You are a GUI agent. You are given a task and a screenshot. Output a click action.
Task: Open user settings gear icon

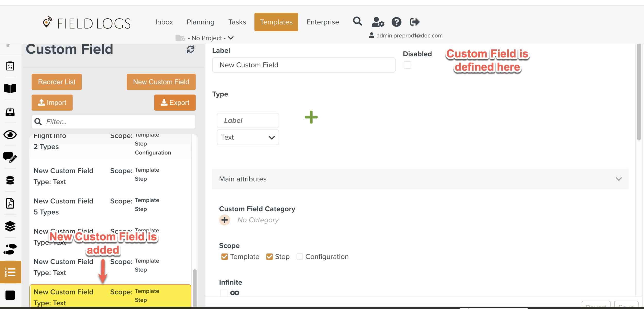click(378, 22)
